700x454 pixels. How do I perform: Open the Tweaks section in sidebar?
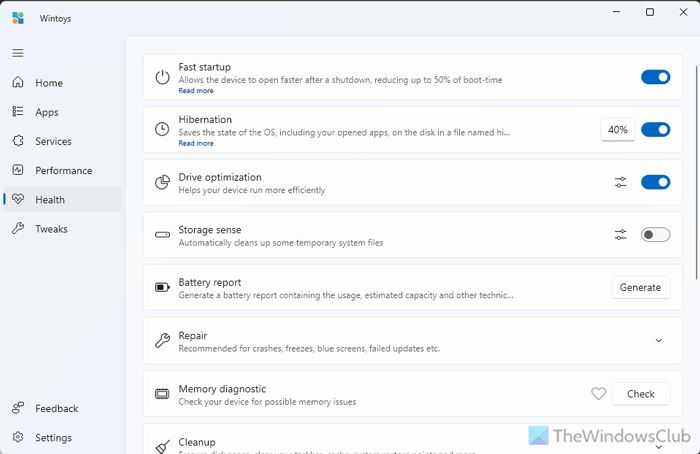pyautogui.click(x=51, y=229)
